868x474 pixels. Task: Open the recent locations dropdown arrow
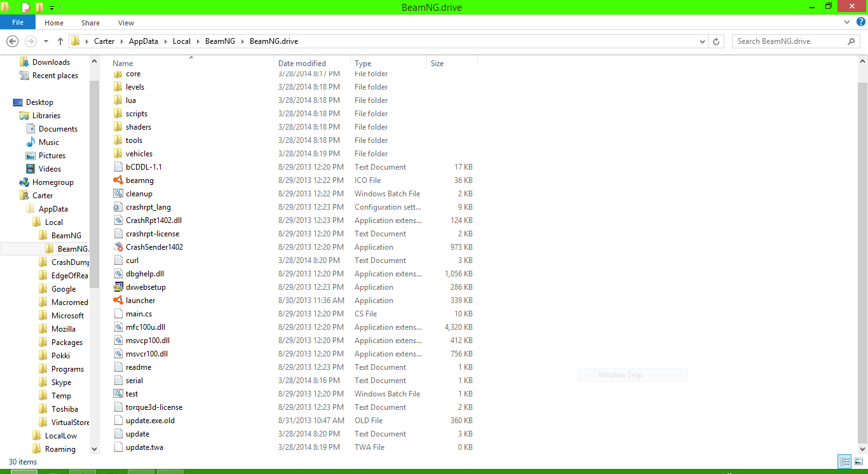click(46, 41)
